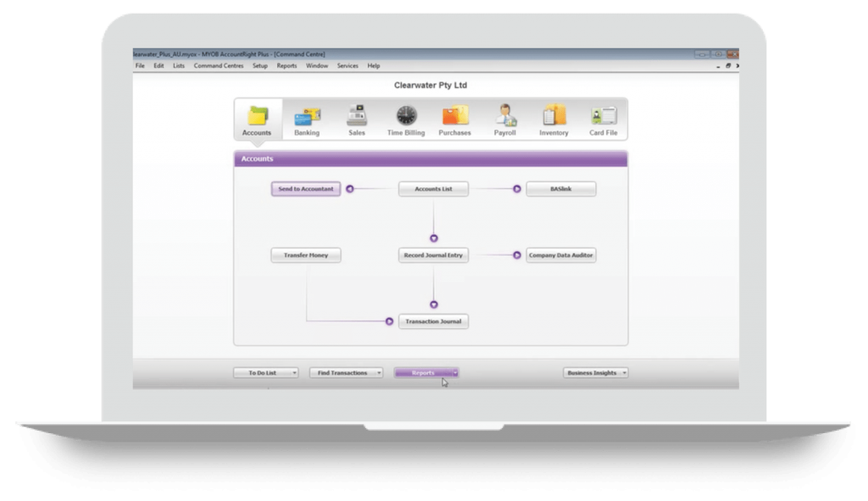Click the Clearwater Pty Ltd company name
This screenshot has height=501, width=868.
tap(431, 86)
